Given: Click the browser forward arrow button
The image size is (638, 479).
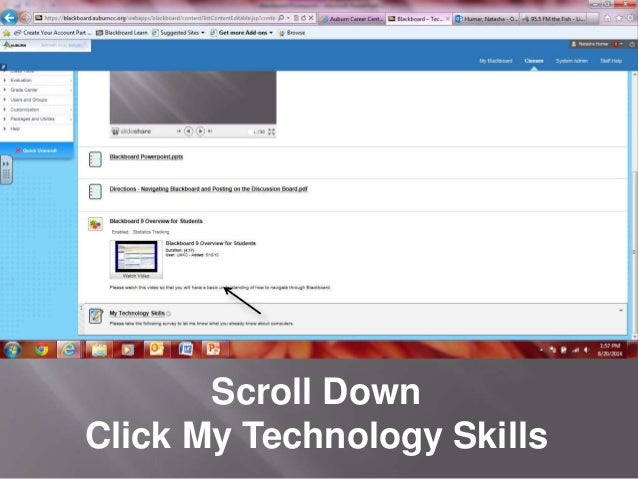Looking at the screenshot, I should [x=25, y=18].
